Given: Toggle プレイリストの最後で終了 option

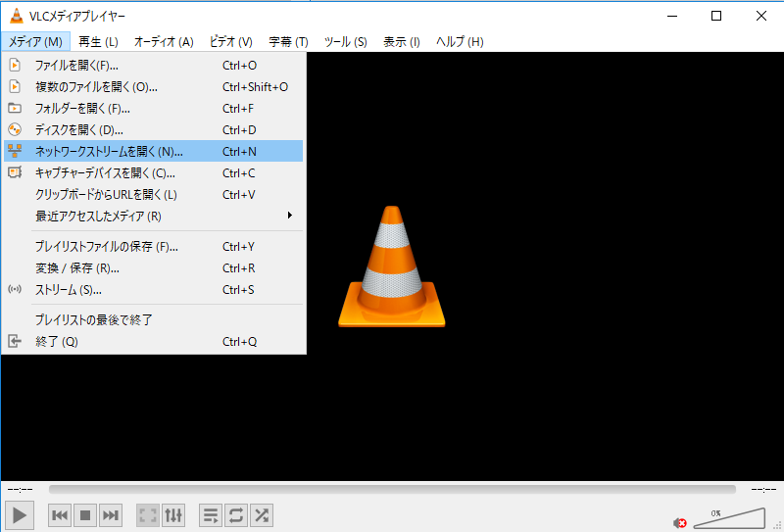Looking at the screenshot, I should (x=153, y=319).
